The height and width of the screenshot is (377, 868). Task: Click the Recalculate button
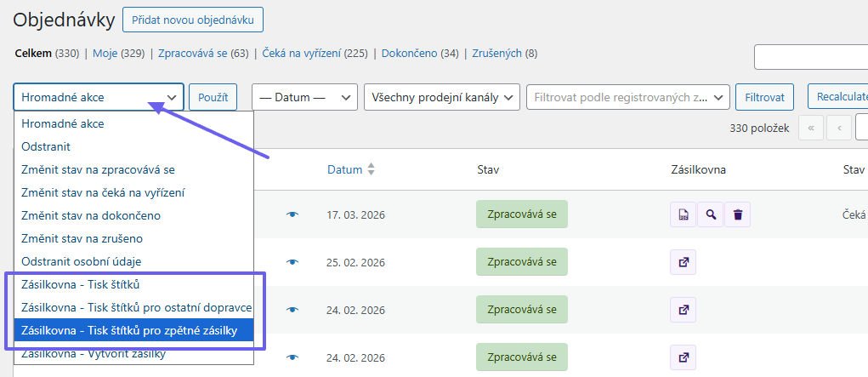pos(837,97)
